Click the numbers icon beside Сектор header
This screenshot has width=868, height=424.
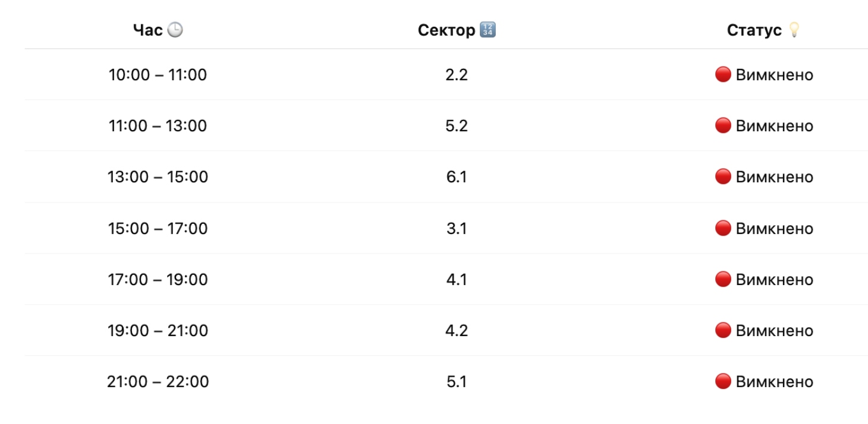click(x=488, y=30)
